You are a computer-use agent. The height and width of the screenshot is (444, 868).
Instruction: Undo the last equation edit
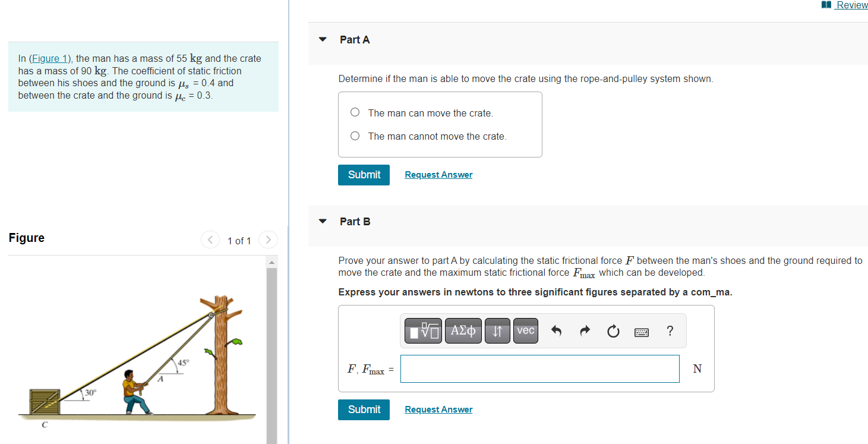click(556, 331)
